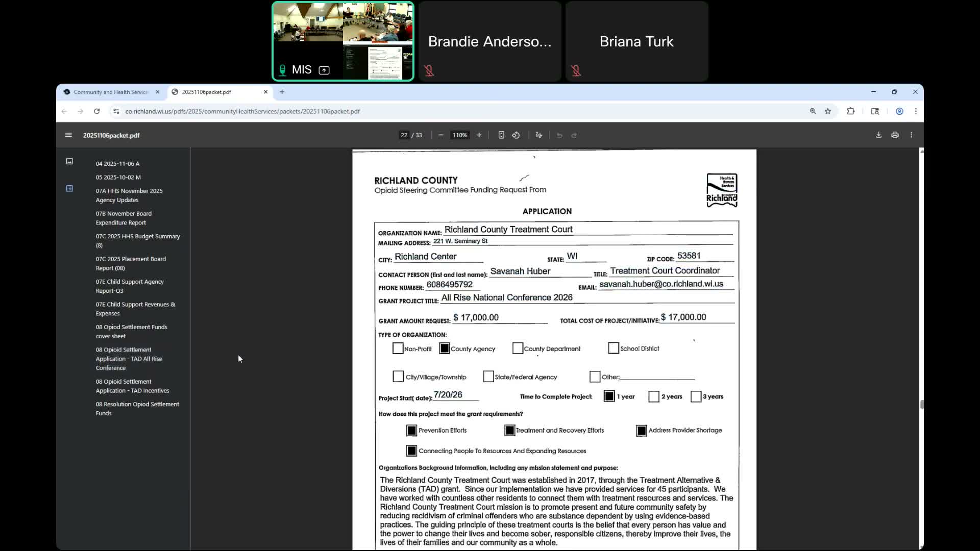Open the Chrome extensions puzzle menu
Viewport: 980px width, 551px height.
[850, 111]
